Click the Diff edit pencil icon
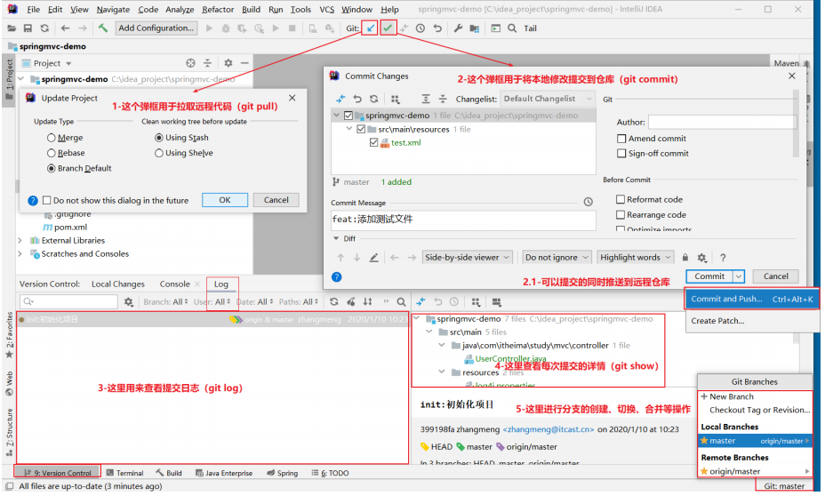Viewport: 825px width, 504px height. click(x=373, y=258)
